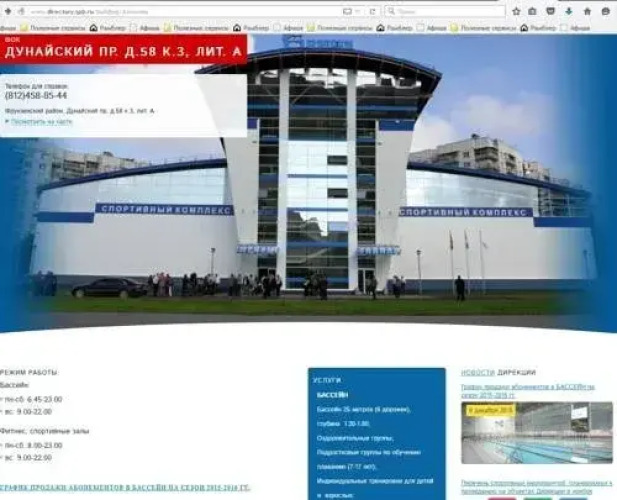Click the swimming pool news thumbnail
This screenshot has height=500, width=617.
click(x=537, y=434)
